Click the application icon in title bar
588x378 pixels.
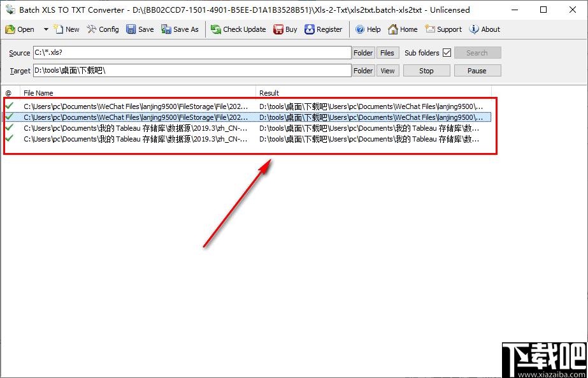point(10,10)
